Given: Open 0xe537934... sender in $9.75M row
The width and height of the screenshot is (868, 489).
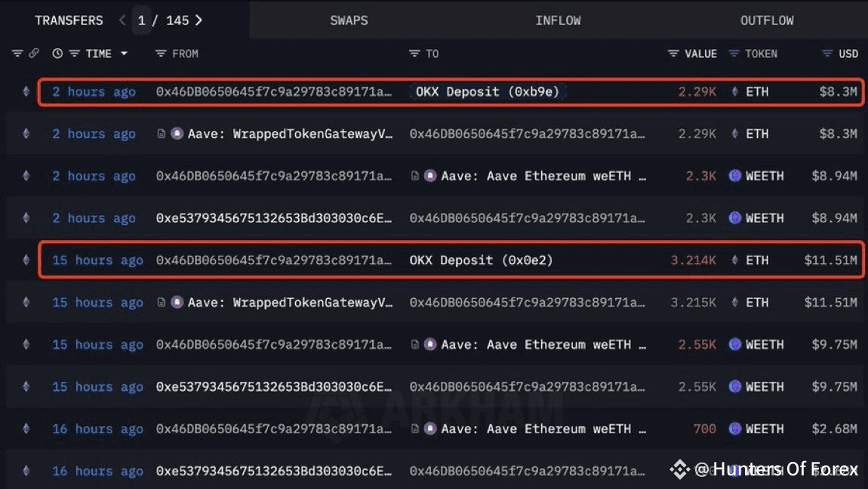Looking at the screenshot, I should click(274, 386).
